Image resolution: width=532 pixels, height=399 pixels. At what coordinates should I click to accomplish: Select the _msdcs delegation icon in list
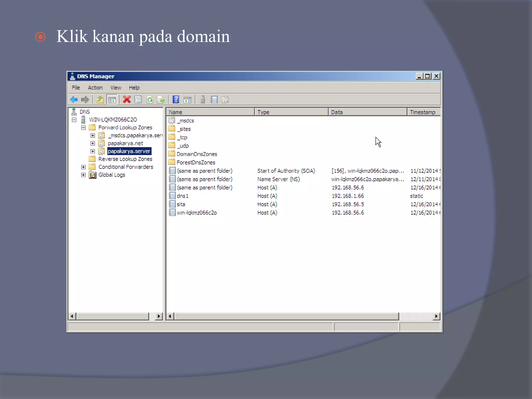(x=172, y=120)
